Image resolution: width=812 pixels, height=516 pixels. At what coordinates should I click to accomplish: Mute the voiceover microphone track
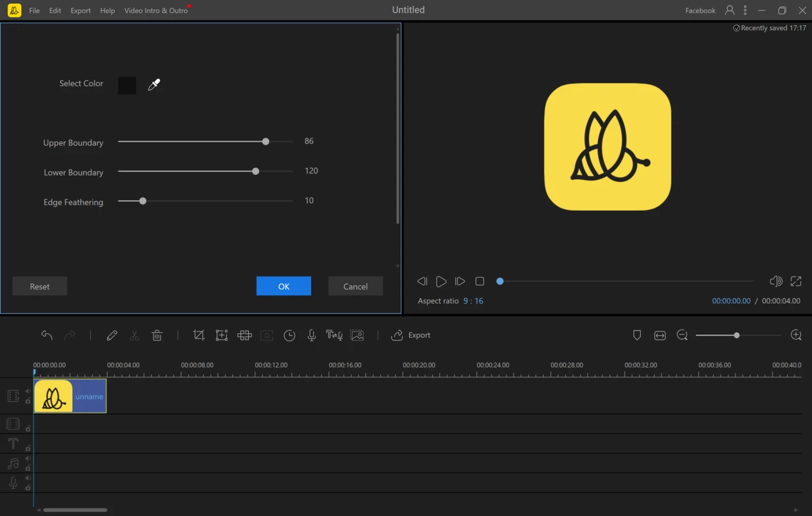coord(28,478)
